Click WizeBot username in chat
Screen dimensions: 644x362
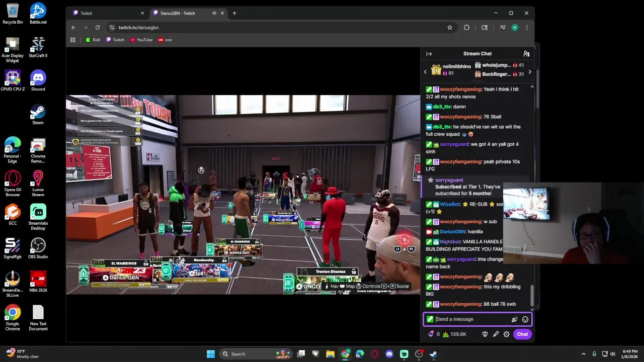pos(450,205)
